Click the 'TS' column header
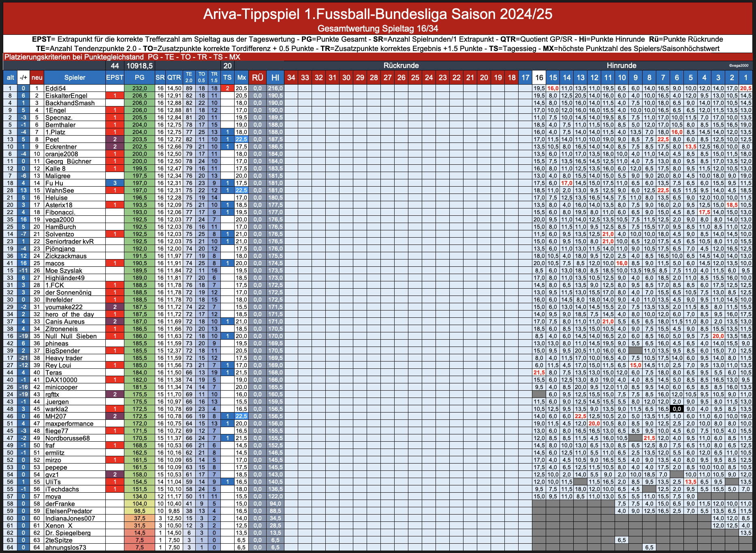This screenshot has width=756, height=553. click(x=228, y=77)
